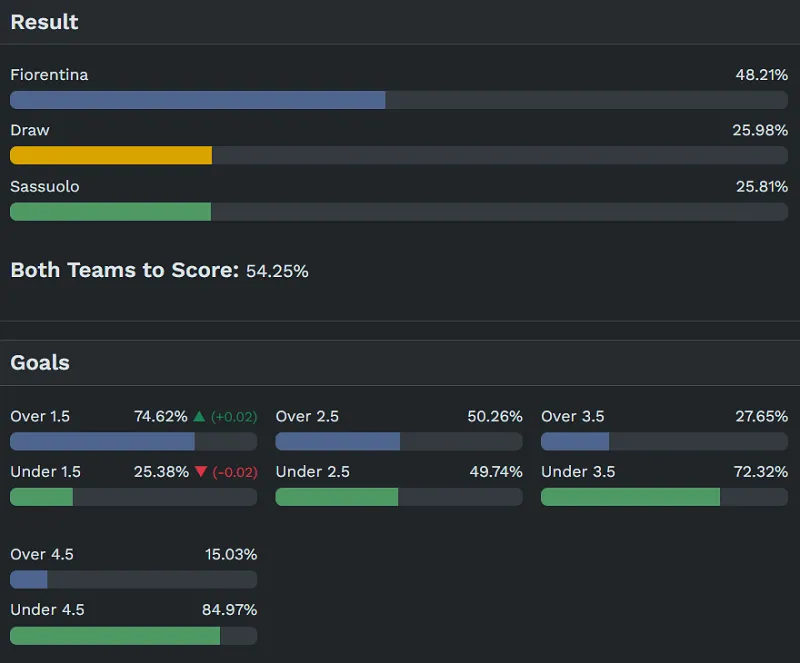Click the red down arrow beside Under 1.5
Viewport: 800px width, 663px height.
click(x=199, y=472)
